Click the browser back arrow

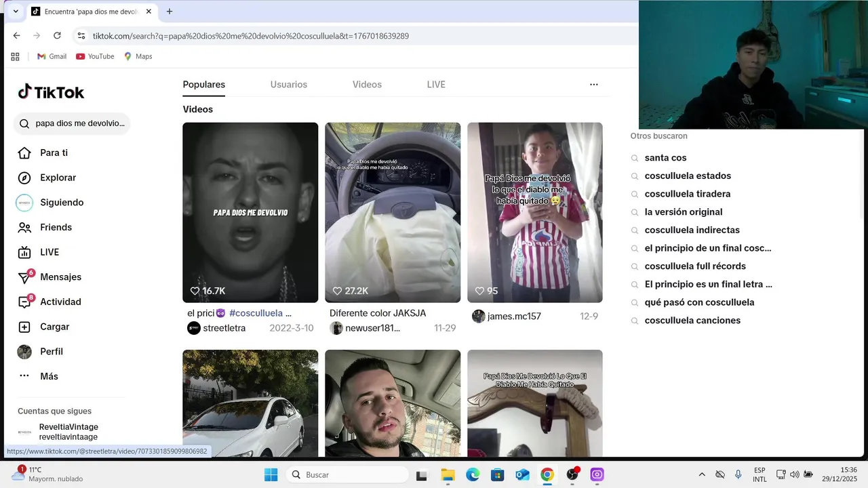tap(17, 36)
